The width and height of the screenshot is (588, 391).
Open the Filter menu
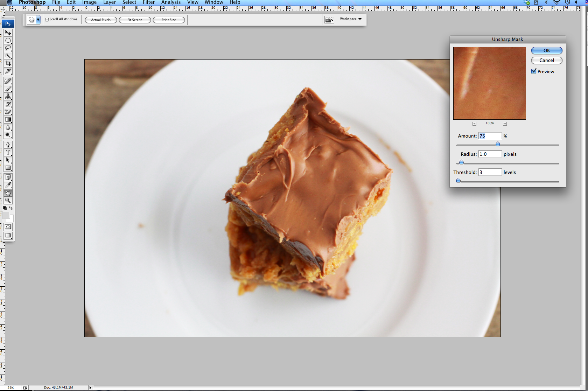click(149, 2)
